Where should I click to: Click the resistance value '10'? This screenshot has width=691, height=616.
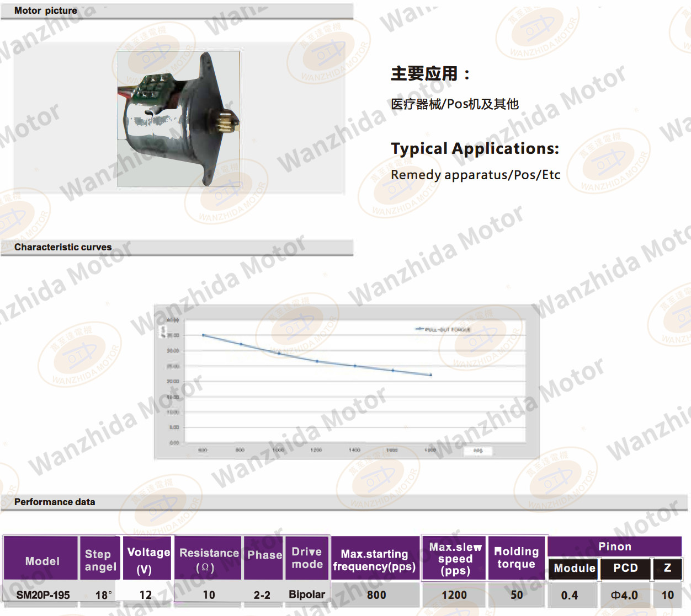tap(209, 595)
